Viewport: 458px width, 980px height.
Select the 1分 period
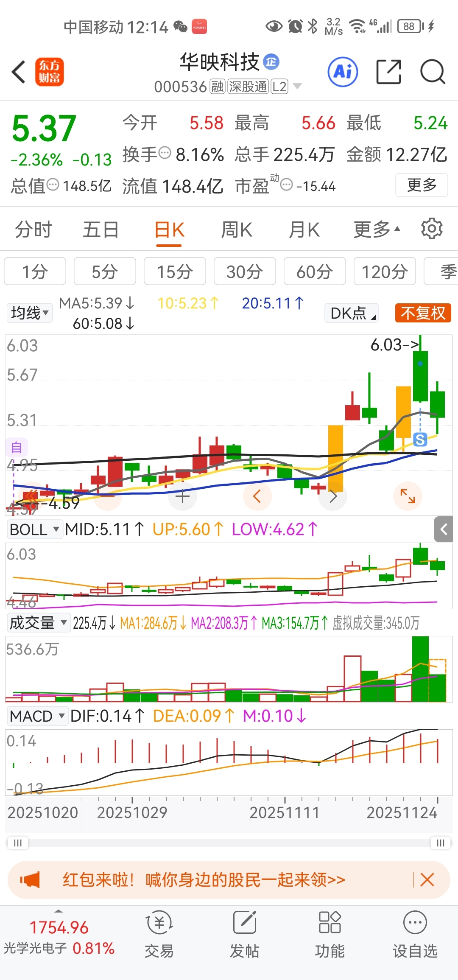(x=35, y=271)
